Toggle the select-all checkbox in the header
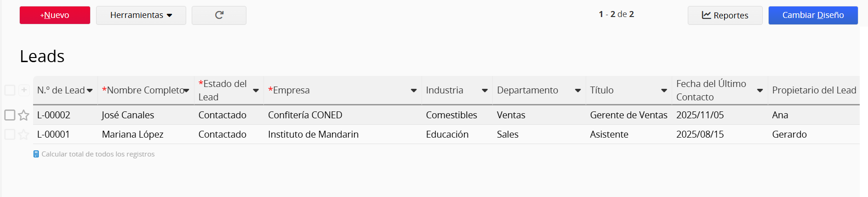This screenshot has height=197, width=868. click(x=10, y=90)
